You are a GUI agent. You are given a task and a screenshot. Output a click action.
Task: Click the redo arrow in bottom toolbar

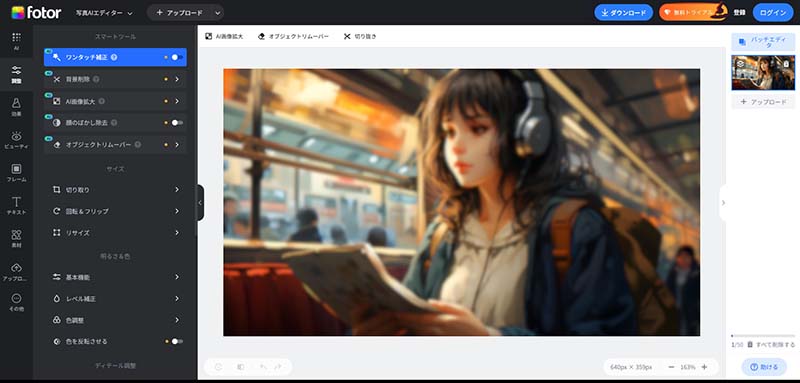pyautogui.click(x=278, y=367)
